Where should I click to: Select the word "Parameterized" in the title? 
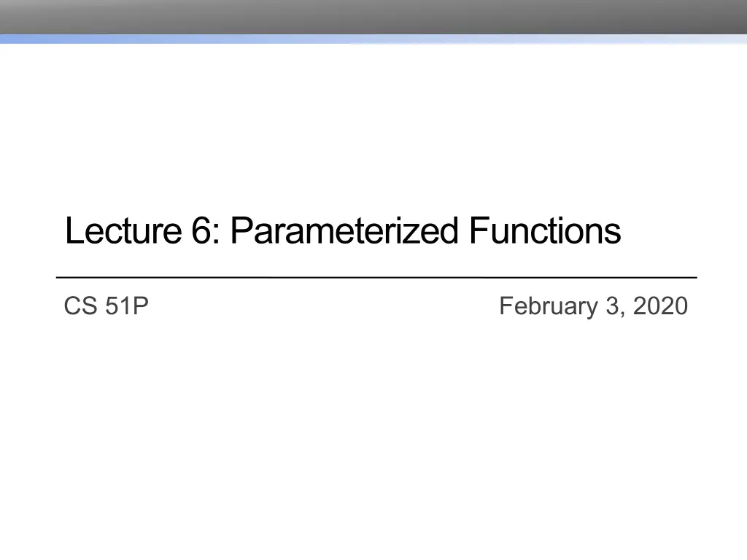click(x=344, y=231)
